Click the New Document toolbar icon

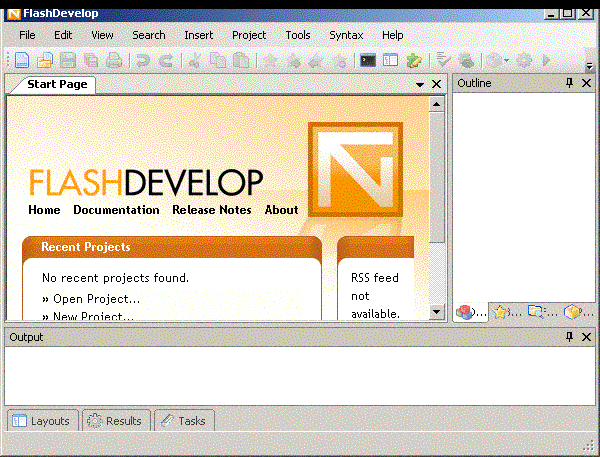tap(22, 60)
